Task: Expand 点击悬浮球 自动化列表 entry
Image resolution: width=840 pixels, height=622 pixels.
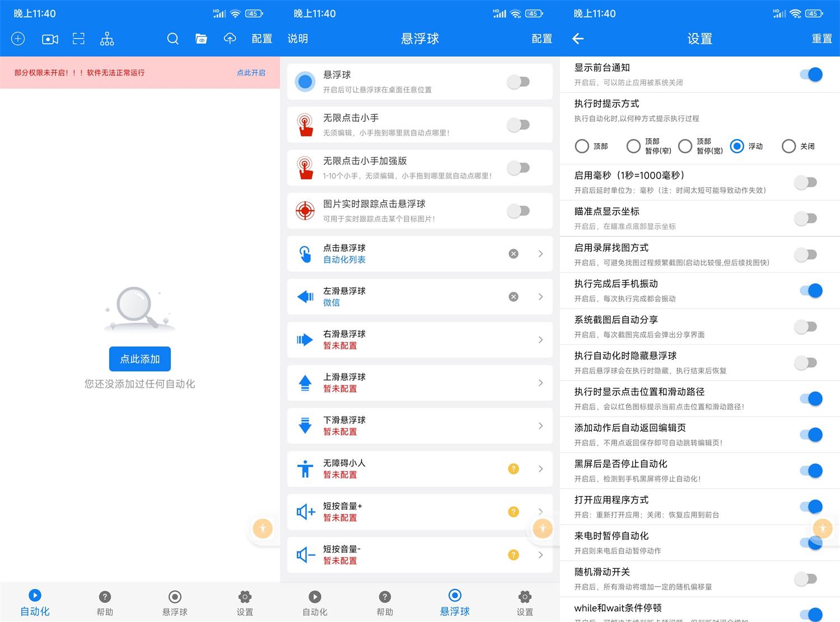Action: coord(540,254)
